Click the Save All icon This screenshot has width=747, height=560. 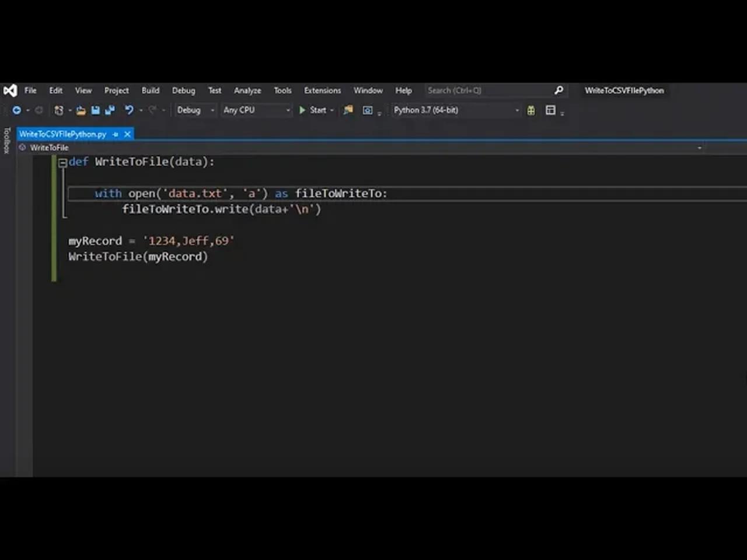(x=110, y=110)
